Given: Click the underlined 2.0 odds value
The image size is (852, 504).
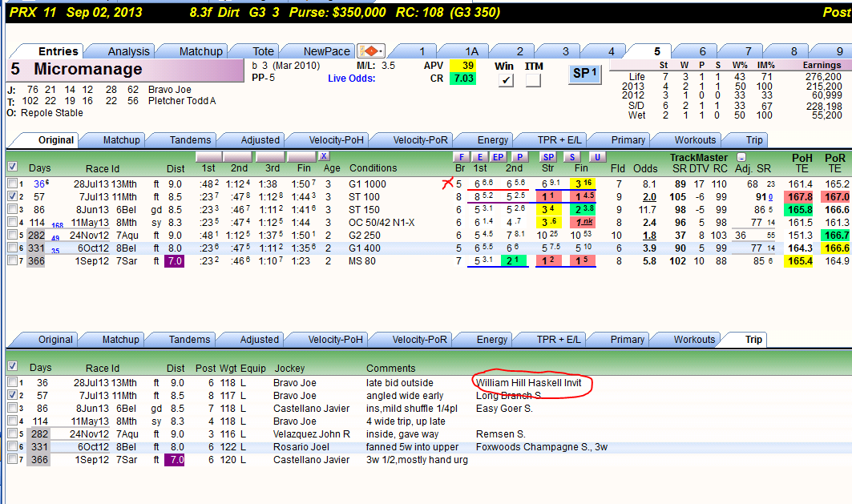Looking at the screenshot, I should click(x=649, y=197).
